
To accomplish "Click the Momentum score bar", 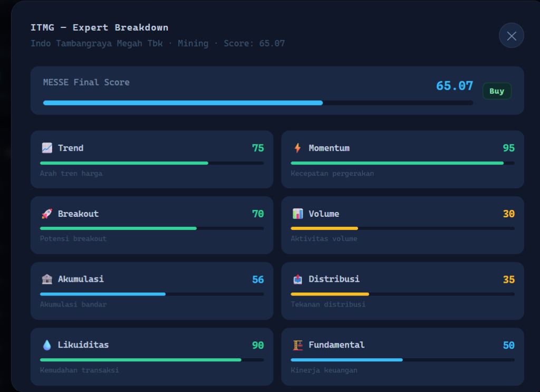I will tap(402, 163).
